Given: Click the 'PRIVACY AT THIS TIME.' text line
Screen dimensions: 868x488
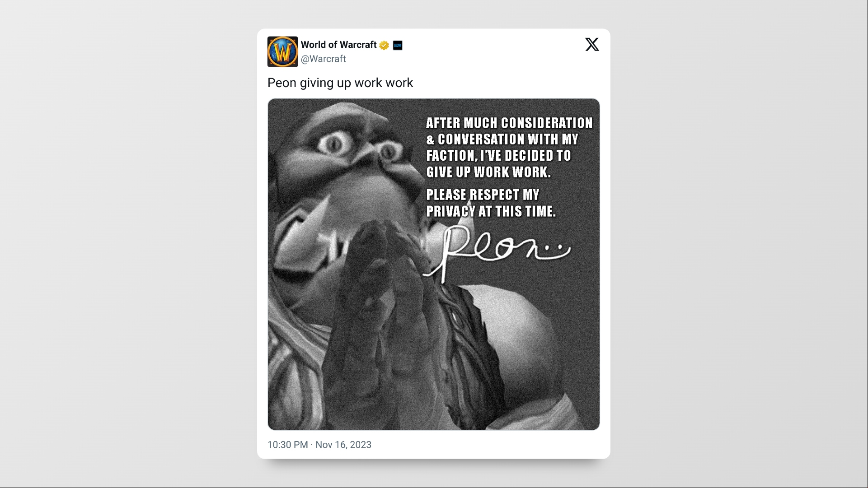Looking at the screenshot, I should click(x=491, y=211).
